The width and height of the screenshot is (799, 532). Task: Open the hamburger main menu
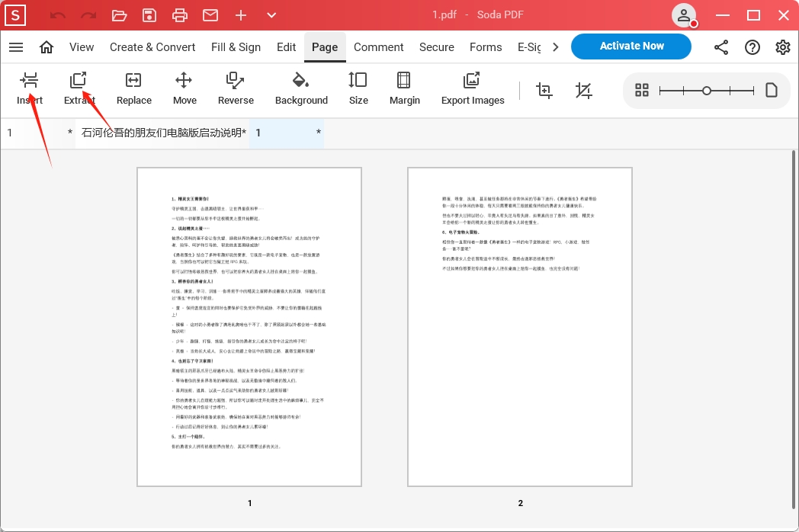click(x=16, y=47)
